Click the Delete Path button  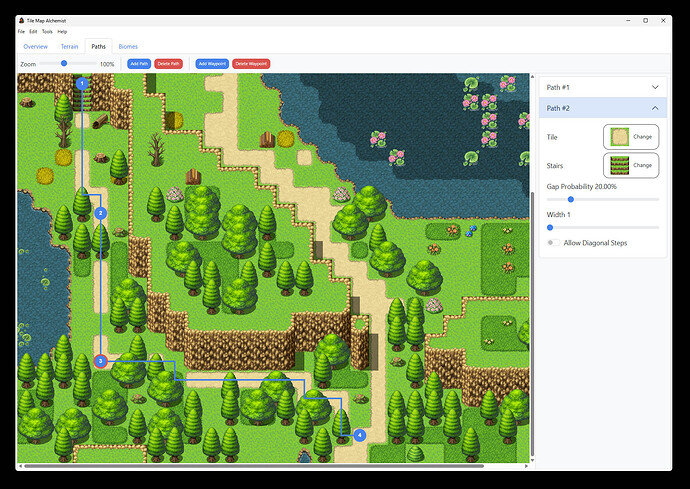coord(169,64)
